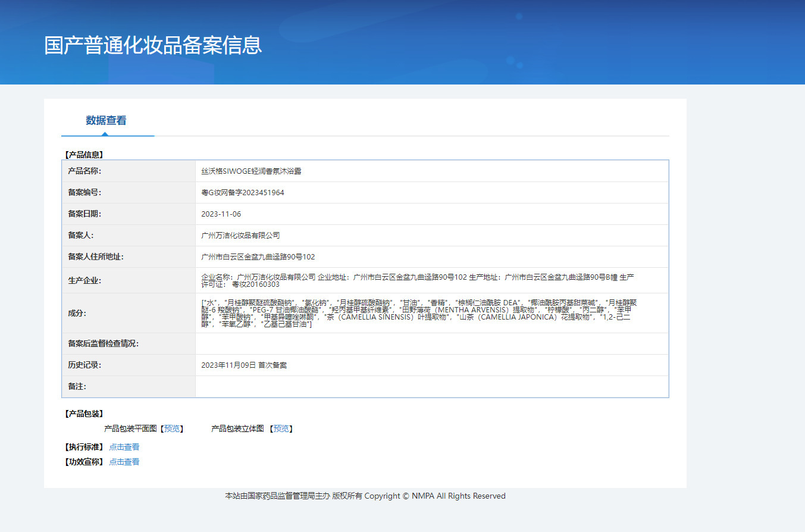This screenshot has width=805, height=532.
Task: Click the ingredients list starting with "水"
Action: [419, 314]
